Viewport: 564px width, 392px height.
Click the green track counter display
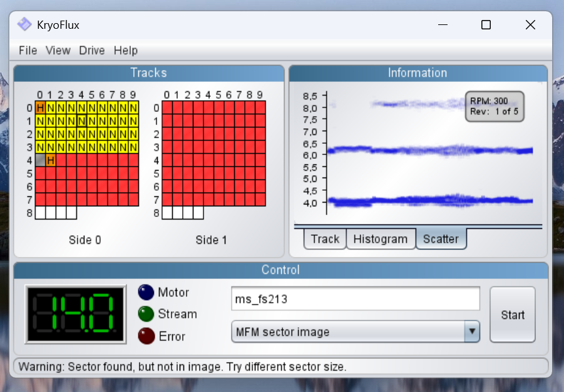(x=76, y=314)
